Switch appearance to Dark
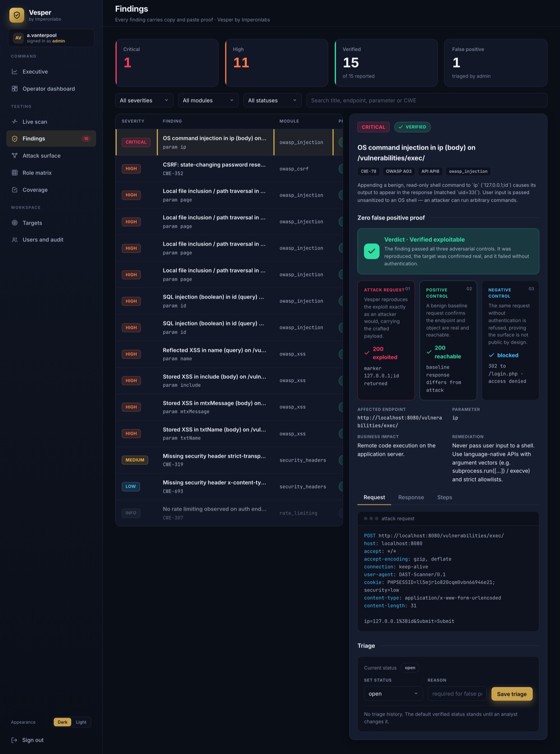This screenshot has width=560, height=754. (x=62, y=722)
